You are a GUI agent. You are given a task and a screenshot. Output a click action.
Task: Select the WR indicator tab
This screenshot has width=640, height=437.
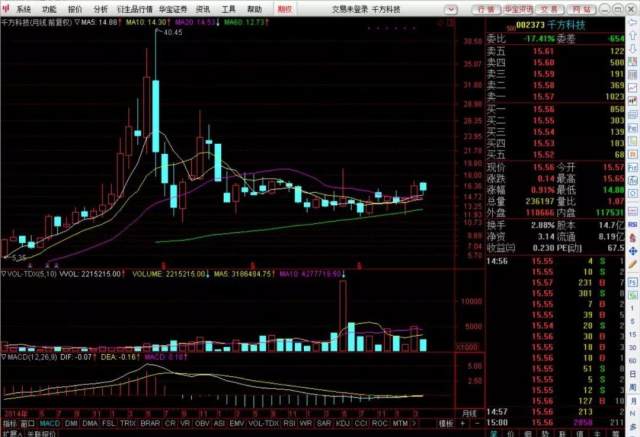306,424
